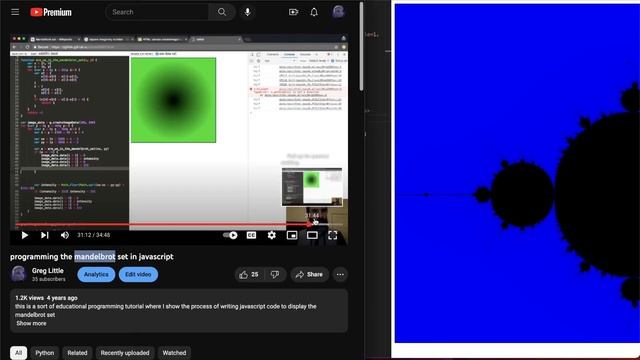The image size is (640, 360).
Task: Click the 31:12 / 34:48 time display
Action: tap(93, 235)
